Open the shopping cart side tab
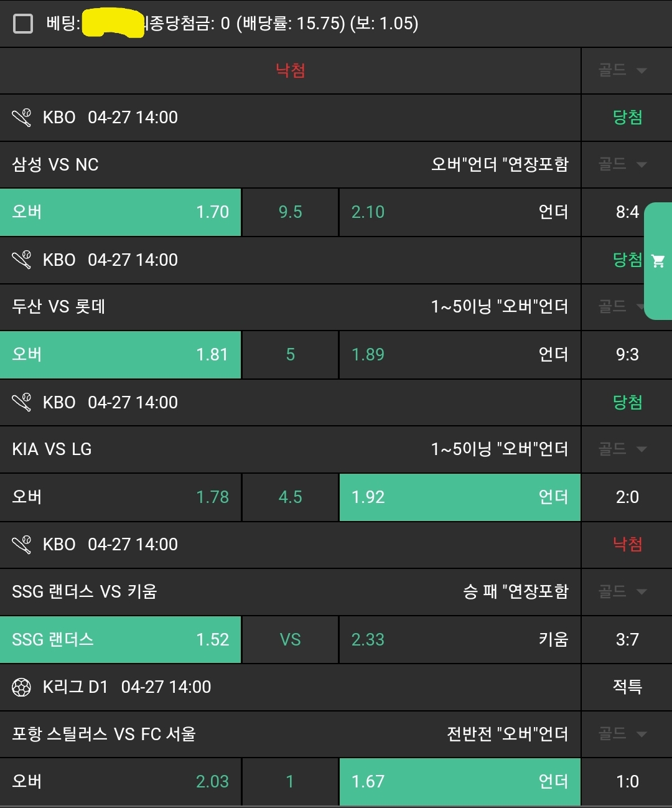 click(x=658, y=261)
